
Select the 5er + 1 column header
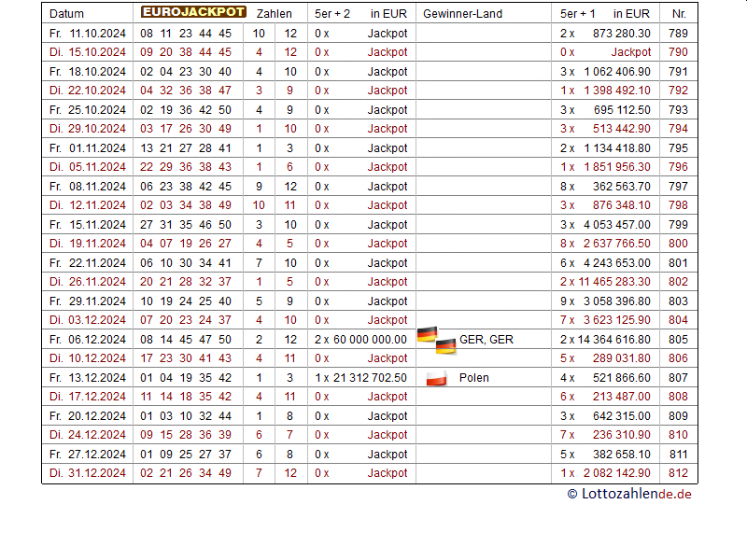577,14
